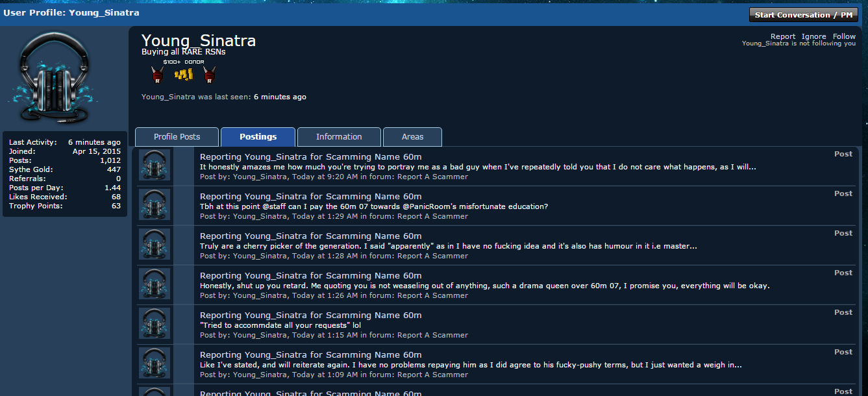The height and width of the screenshot is (396, 868).
Task: Open the thread title of the 1:15 AM post
Action: click(x=311, y=316)
